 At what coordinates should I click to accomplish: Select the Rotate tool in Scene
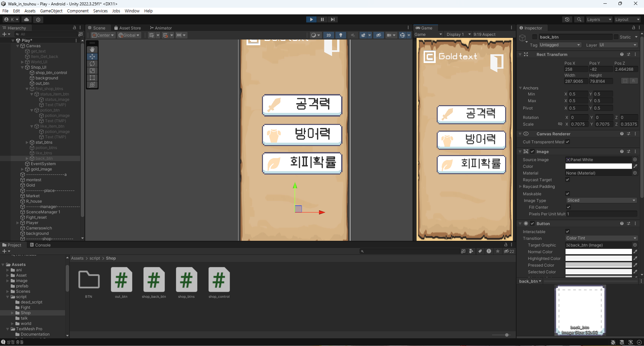[x=92, y=64]
